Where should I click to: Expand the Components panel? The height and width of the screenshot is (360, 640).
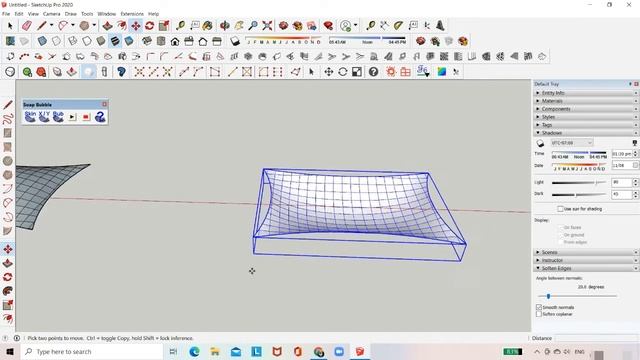(586, 109)
